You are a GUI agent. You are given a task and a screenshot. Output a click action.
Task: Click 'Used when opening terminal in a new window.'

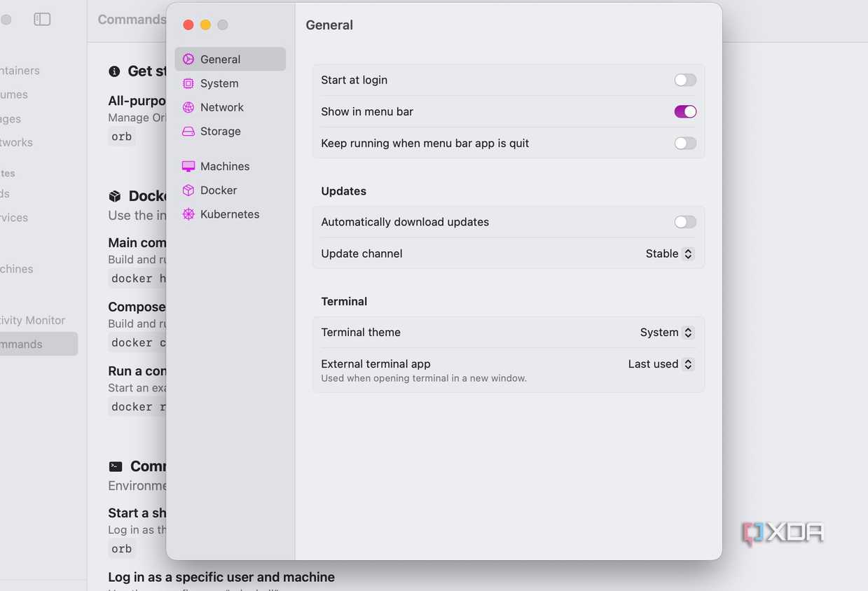click(424, 378)
